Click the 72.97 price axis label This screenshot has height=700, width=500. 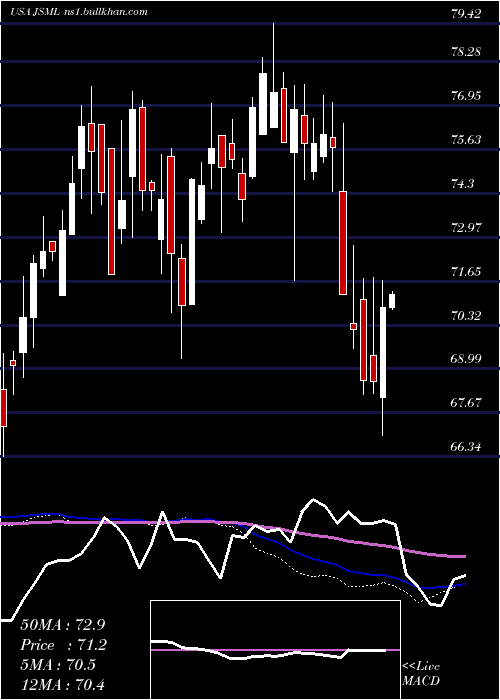pos(466,227)
